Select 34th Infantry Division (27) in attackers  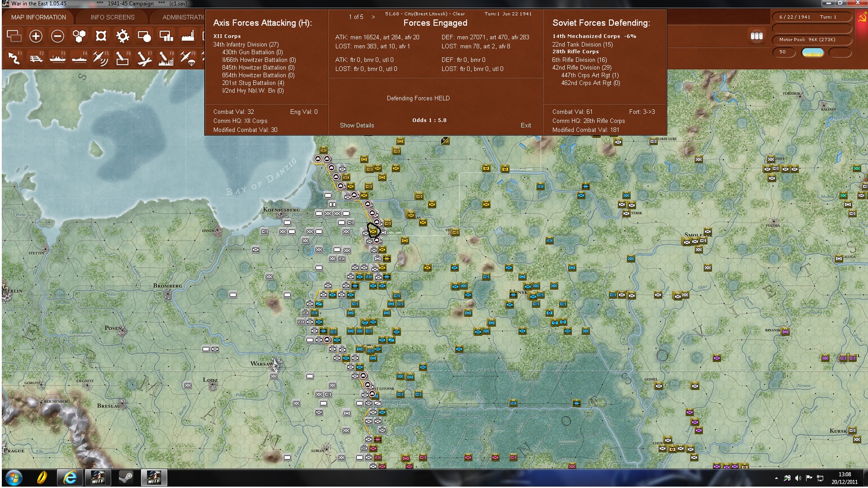[246, 44]
